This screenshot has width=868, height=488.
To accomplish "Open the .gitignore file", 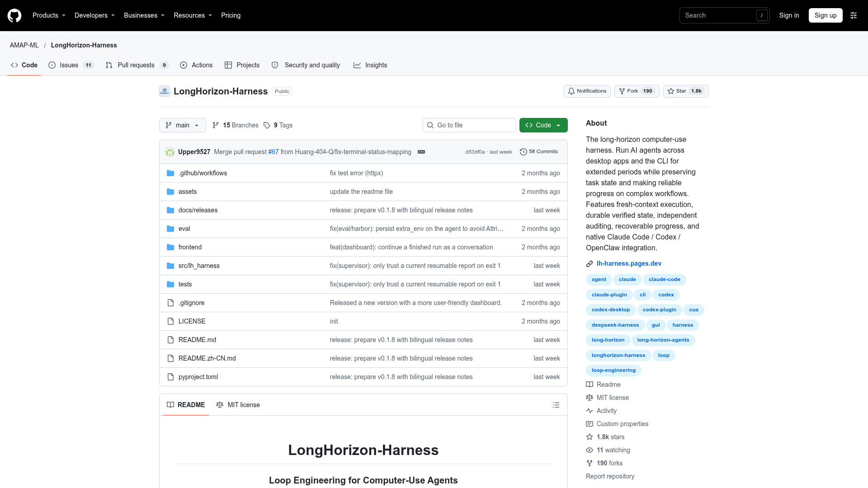I will point(191,303).
